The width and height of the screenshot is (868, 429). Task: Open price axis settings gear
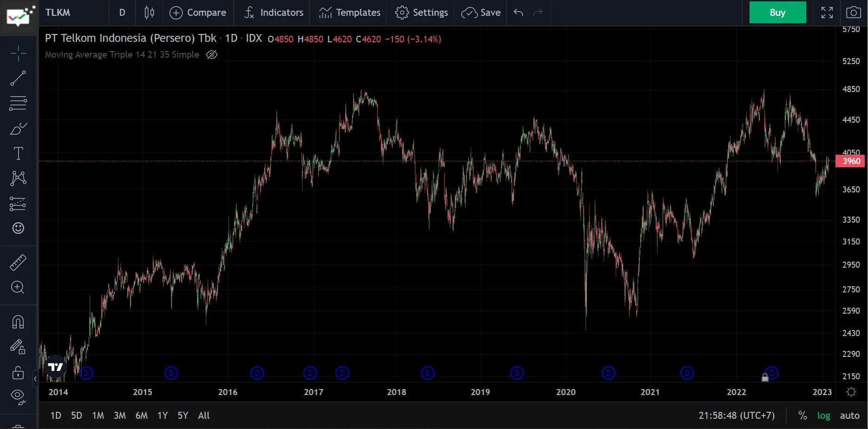(x=851, y=392)
